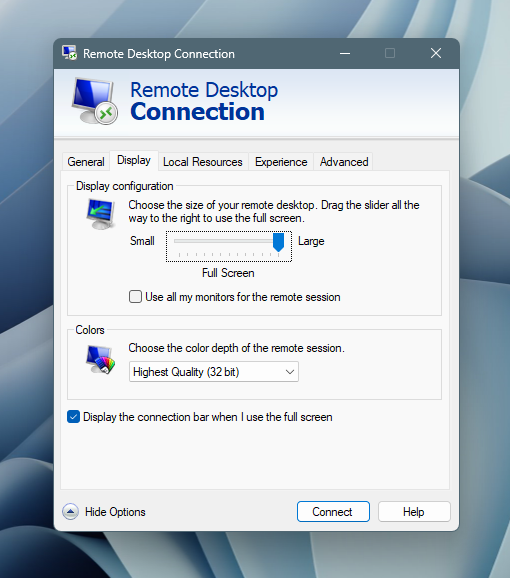Click the Display configuration monitor icon
The height and width of the screenshot is (578, 510).
(x=101, y=214)
